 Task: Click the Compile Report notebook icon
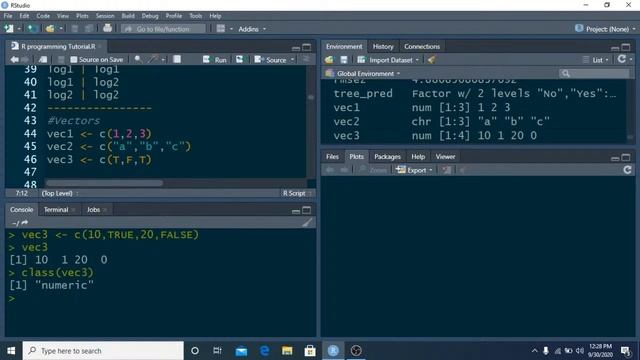[177, 60]
